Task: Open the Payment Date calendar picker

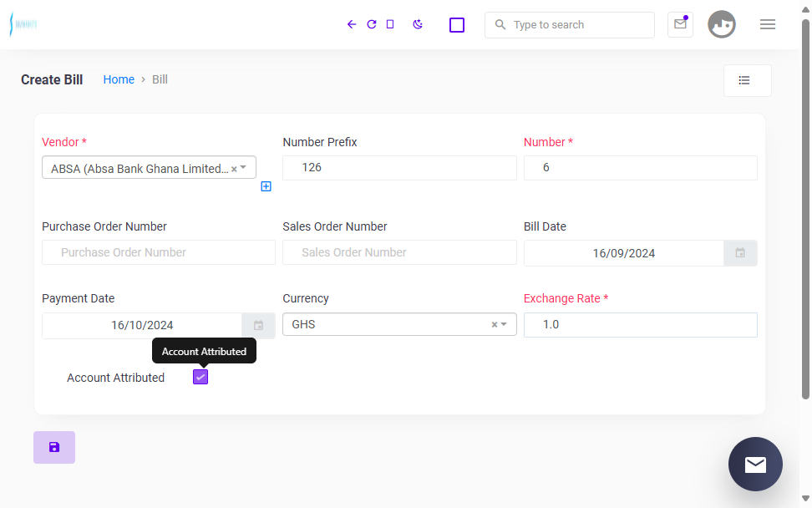Action: 258,325
